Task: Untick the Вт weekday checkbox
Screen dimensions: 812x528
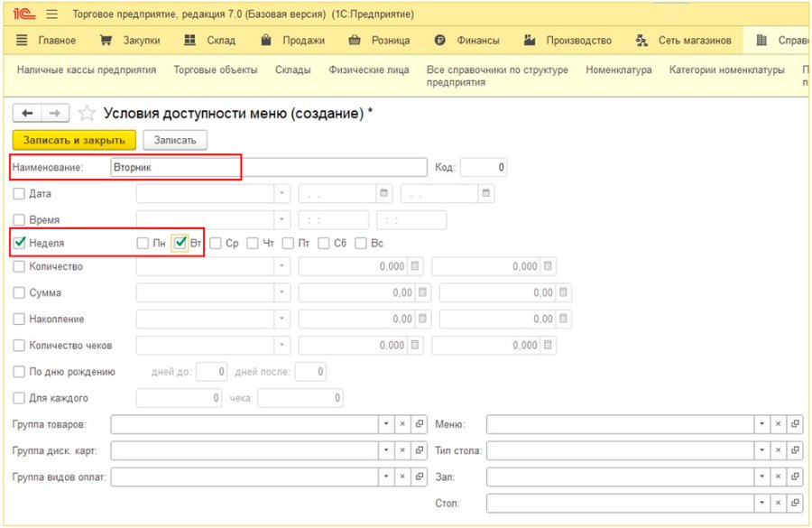Action: point(180,243)
